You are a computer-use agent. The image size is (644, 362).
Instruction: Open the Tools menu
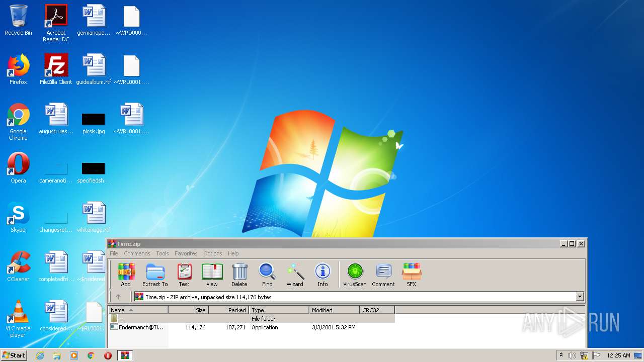pos(162,253)
